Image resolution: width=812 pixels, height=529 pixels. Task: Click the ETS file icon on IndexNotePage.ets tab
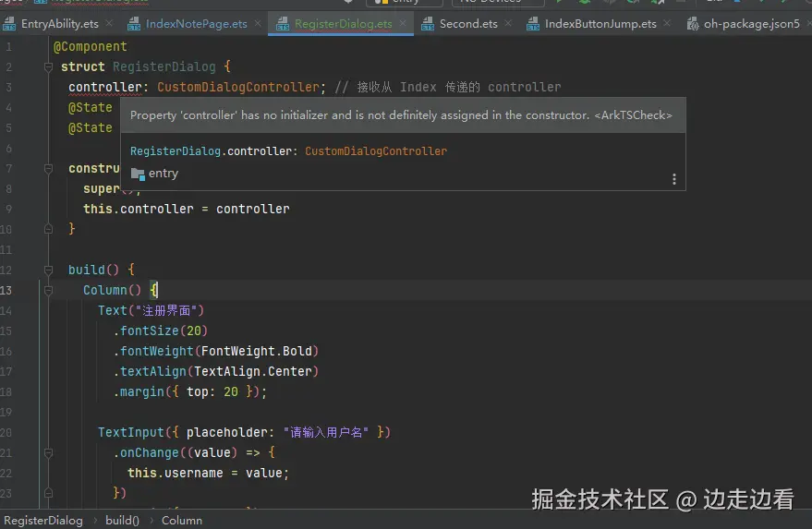pyautogui.click(x=134, y=24)
